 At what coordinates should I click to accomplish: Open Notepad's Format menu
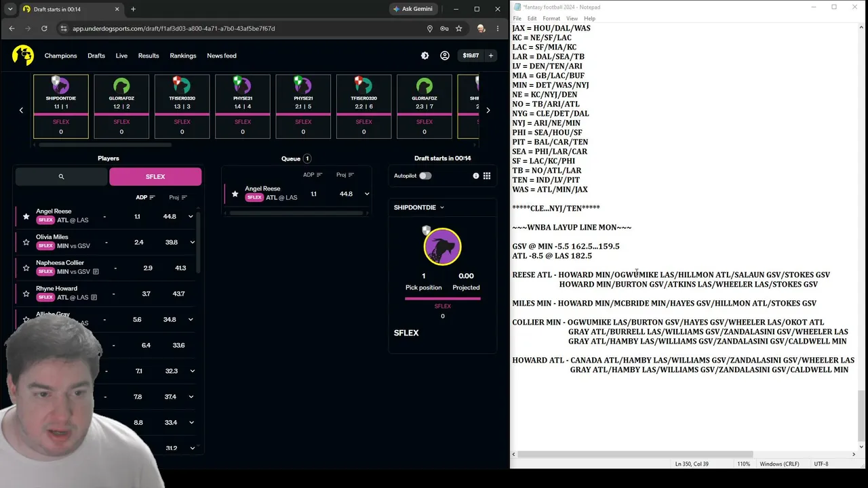click(x=551, y=18)
